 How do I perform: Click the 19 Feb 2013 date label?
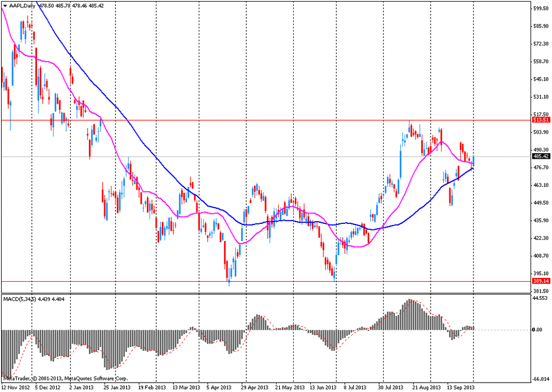coord(151,388)
